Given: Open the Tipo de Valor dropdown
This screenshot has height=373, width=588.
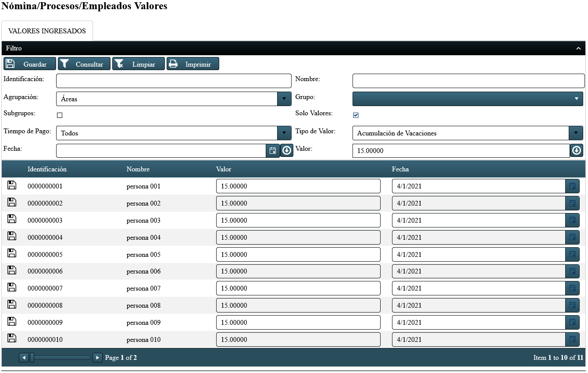Looking at the screenshot, I should tap(576, 133).
